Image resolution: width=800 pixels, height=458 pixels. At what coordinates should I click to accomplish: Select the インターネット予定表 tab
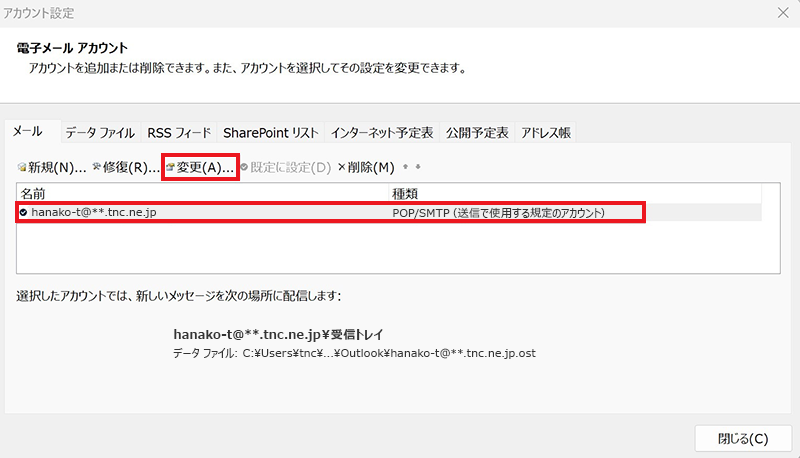(x=382, y=132)
